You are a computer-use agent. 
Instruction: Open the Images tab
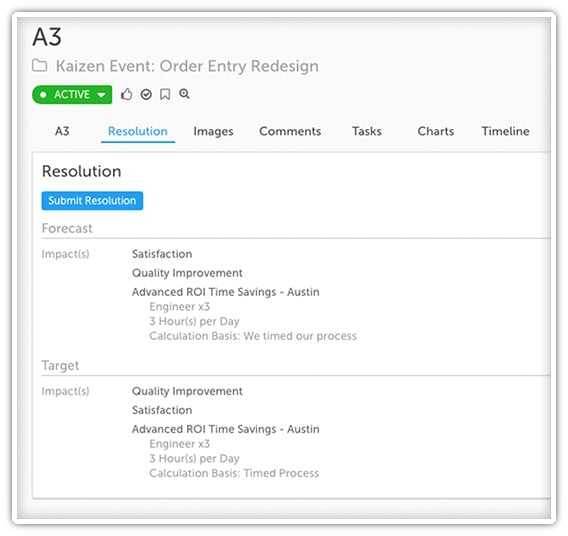[213, 131]
